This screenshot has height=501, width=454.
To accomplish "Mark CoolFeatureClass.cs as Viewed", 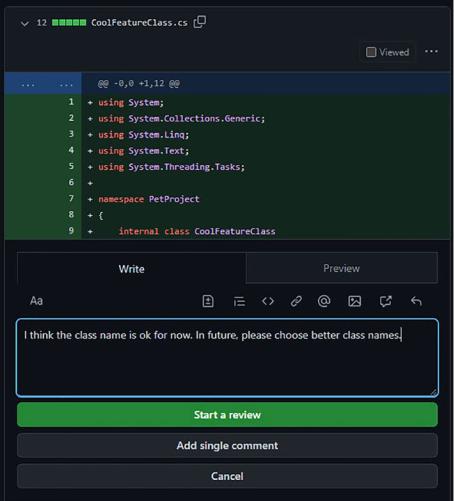I will tap(387, 52).
